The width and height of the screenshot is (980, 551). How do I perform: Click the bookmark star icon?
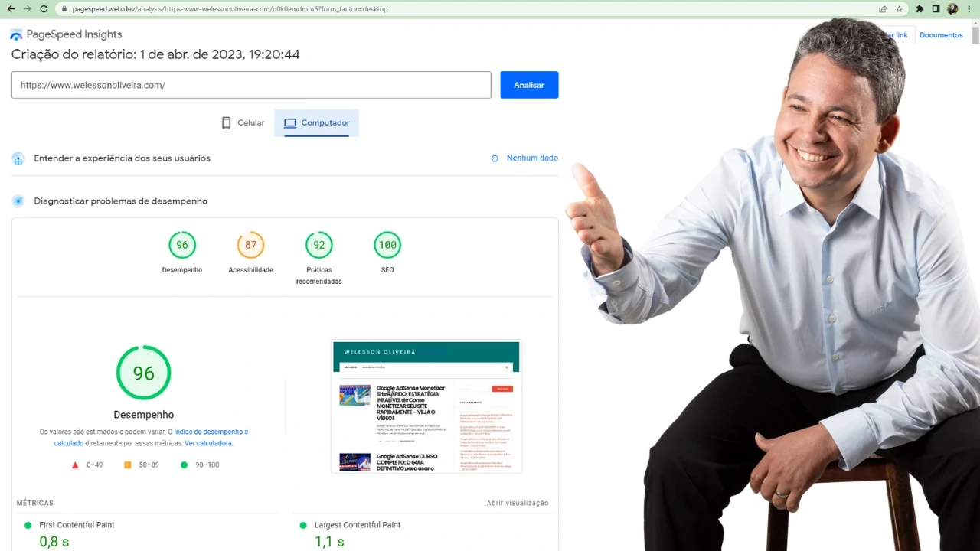898,9
